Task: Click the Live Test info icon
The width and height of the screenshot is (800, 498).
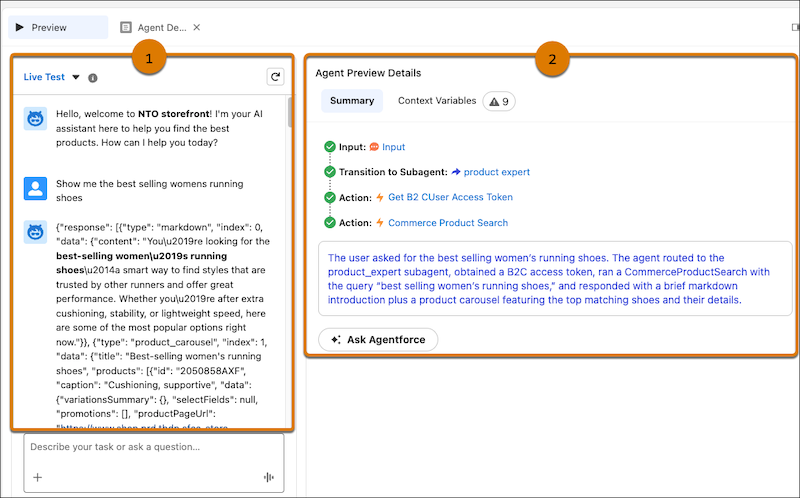Action: point(92,78)
